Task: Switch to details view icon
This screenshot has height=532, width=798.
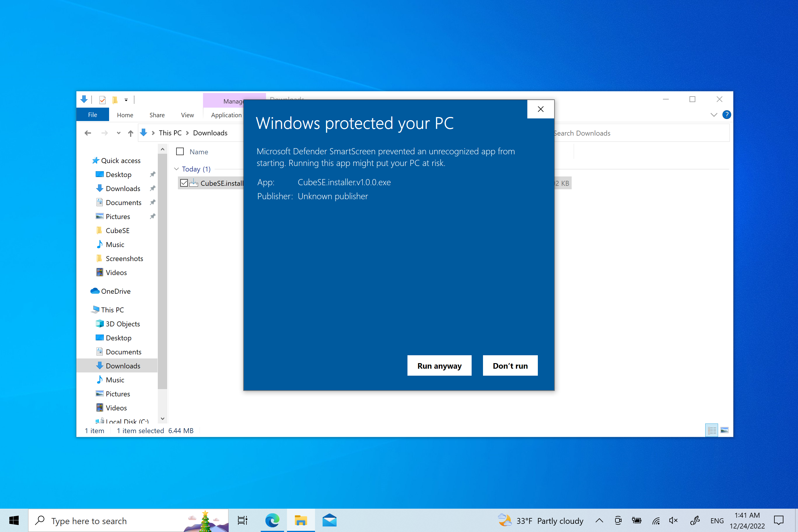Action: tap(711, 430)
